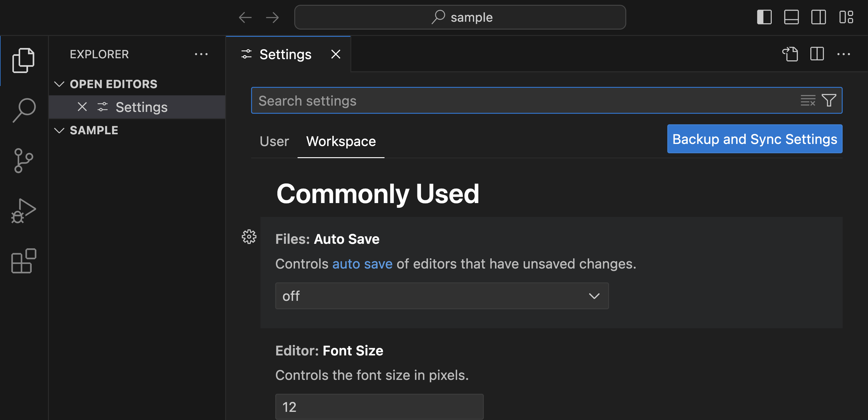Click the Search settings input field

404,100
